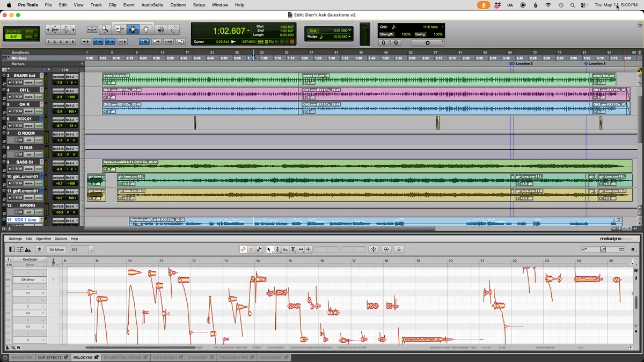Open SNARE bot track view 'wave' selector
Image resolution: width=644 pixels, height=362 pixels.
(29, 83)
